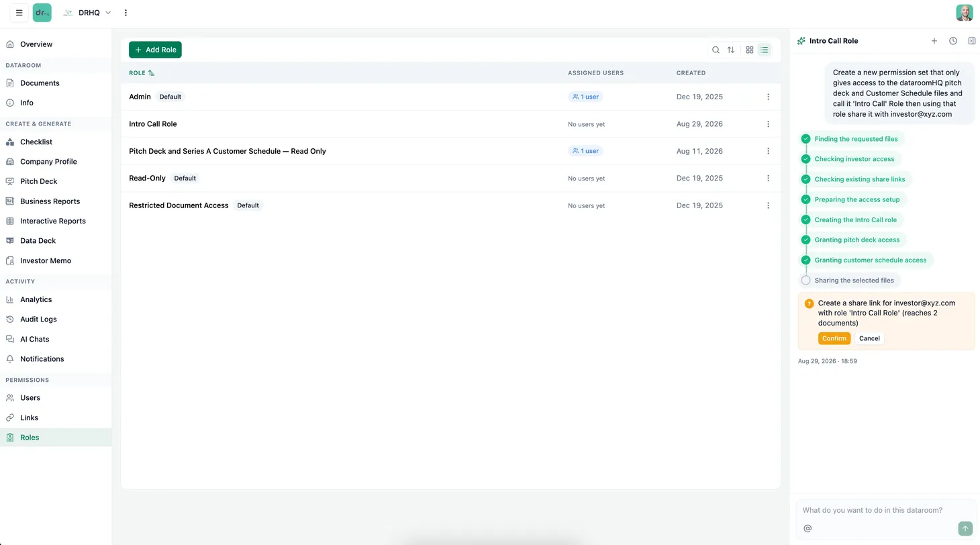The image size is (980, 545).
Task: Confirm creating the share link
Action: coord(834,338)
